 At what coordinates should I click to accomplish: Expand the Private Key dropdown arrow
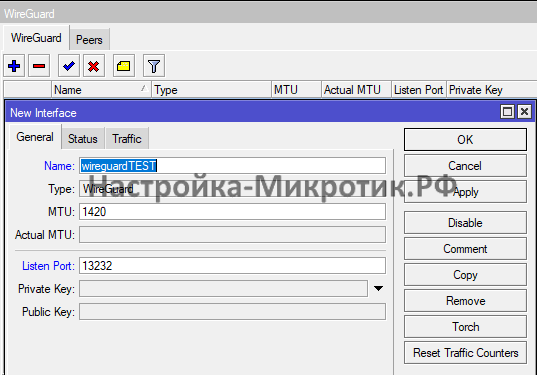[378, 289]
